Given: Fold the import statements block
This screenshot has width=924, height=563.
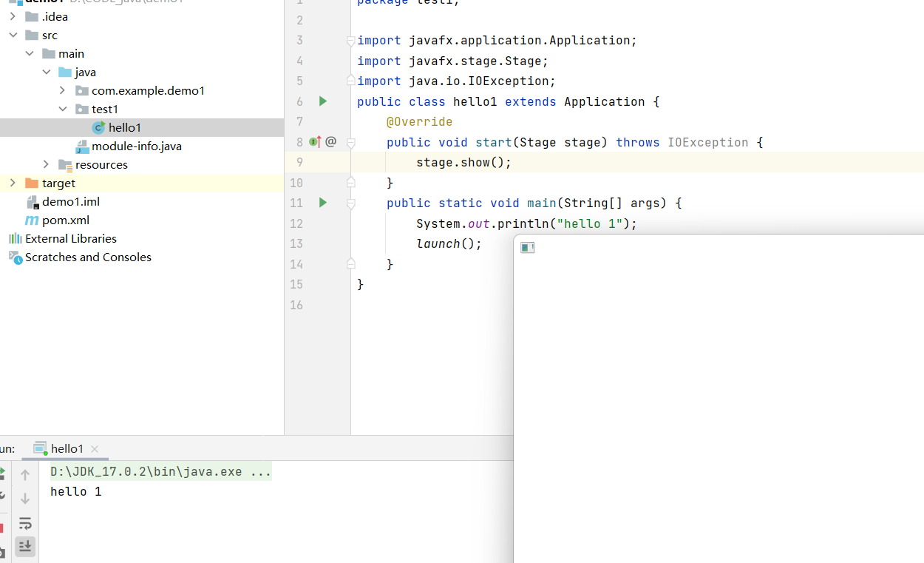Looking at the screenshot, I should 351,41.
